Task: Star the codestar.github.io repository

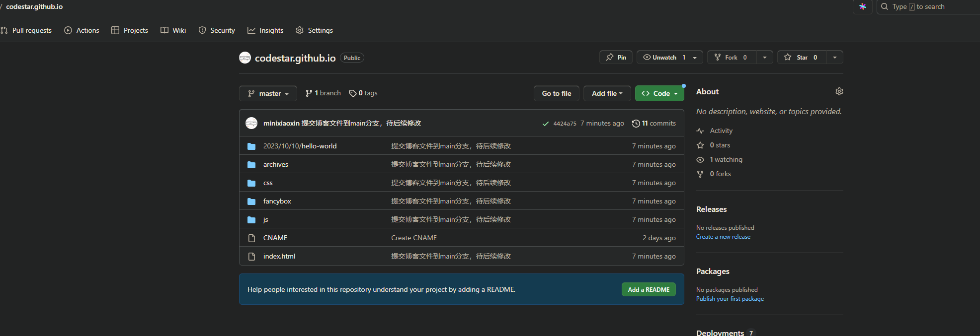Action: point(802,57)
